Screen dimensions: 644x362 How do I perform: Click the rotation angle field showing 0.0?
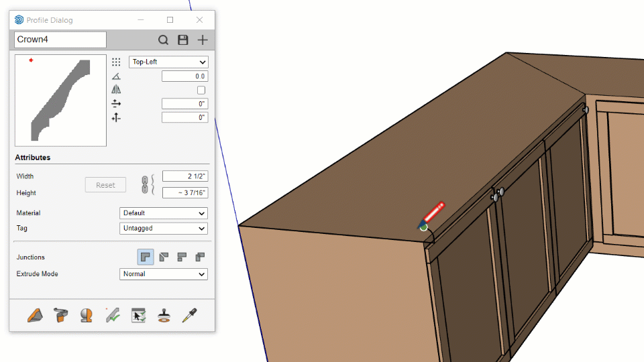pos(184,76)
